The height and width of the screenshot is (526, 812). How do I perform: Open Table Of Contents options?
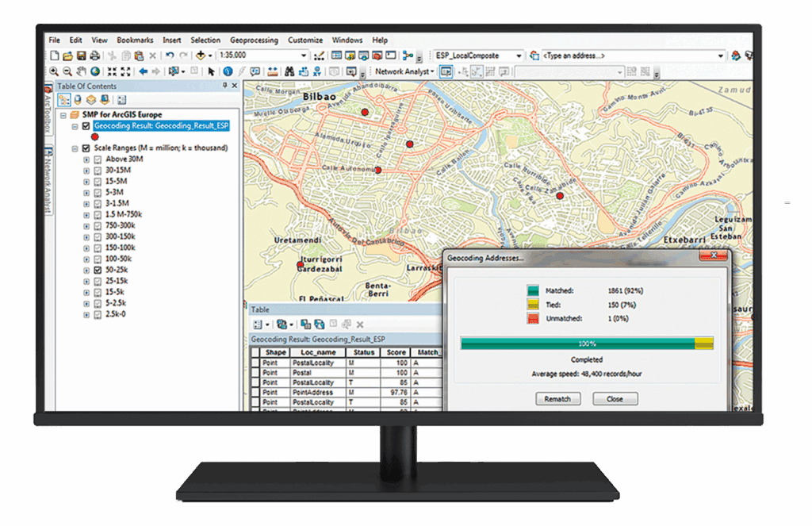click(x=121, y=99)
